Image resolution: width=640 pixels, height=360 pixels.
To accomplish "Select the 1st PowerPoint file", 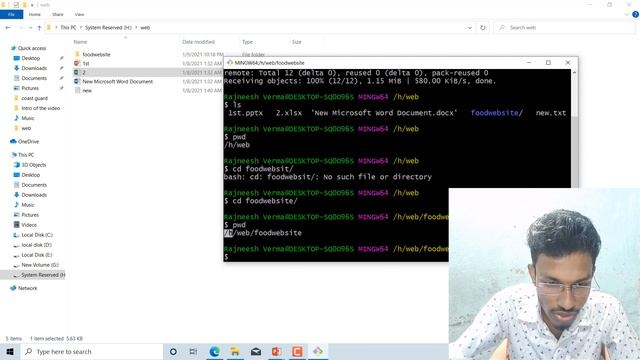I will coord(86,63).
